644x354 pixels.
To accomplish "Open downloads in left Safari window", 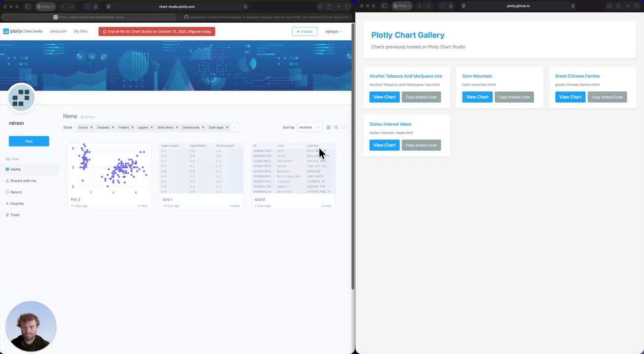I will (x=320, y=6).
